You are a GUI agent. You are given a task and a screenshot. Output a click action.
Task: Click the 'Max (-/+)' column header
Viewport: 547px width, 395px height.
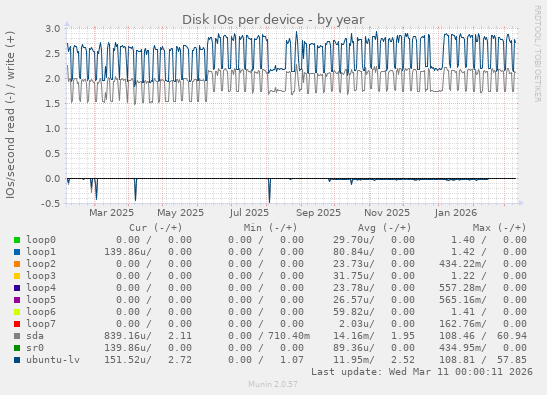tap(499, 228)
